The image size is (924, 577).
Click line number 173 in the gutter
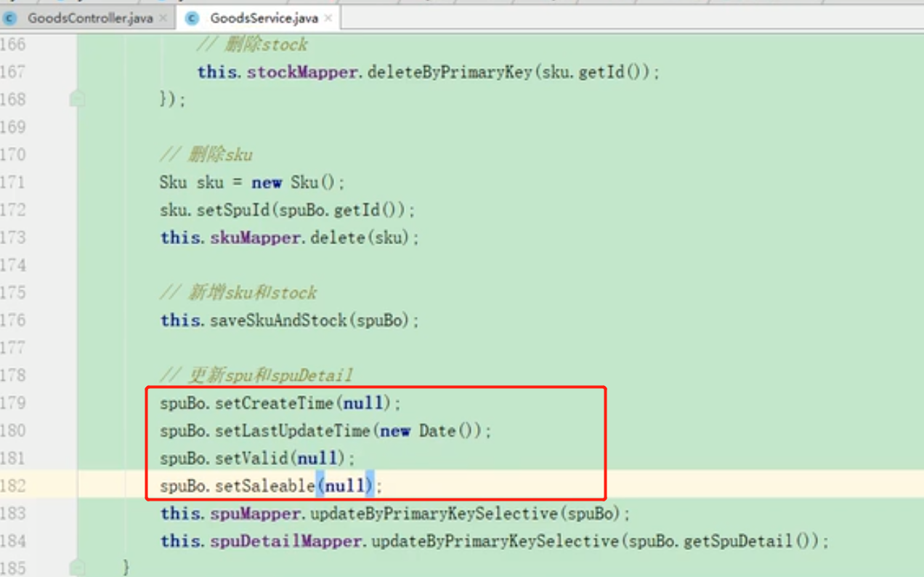pos(13,238)
